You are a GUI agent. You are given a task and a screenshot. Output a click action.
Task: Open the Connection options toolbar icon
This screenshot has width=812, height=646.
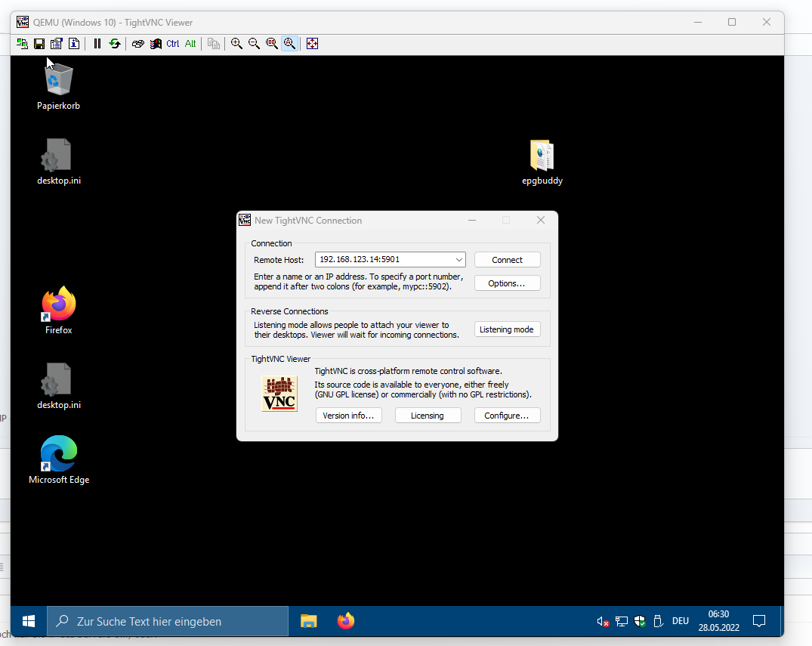[57, 44]
